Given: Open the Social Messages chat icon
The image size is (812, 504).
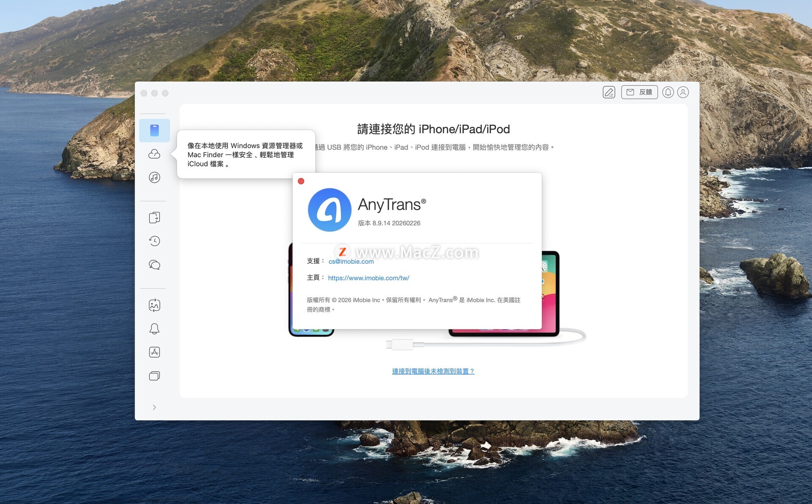Looking at the screenshot, I should pos(154,265).
